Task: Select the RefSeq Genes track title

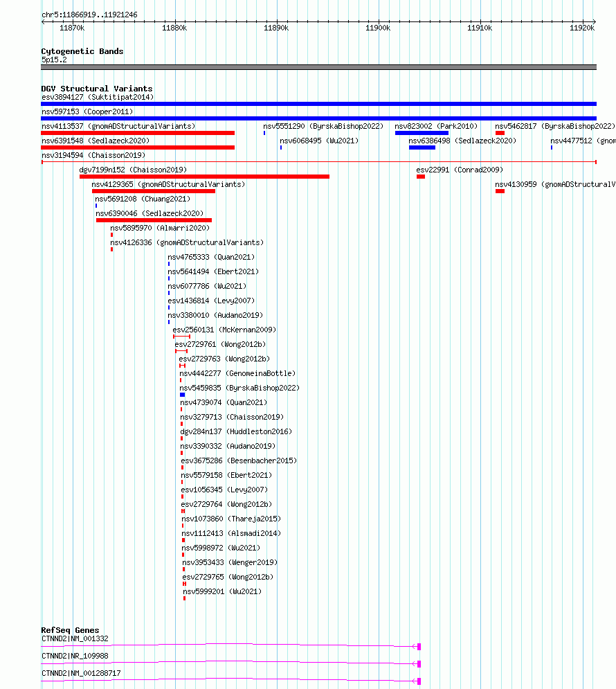Action: (x=70, y=629)
